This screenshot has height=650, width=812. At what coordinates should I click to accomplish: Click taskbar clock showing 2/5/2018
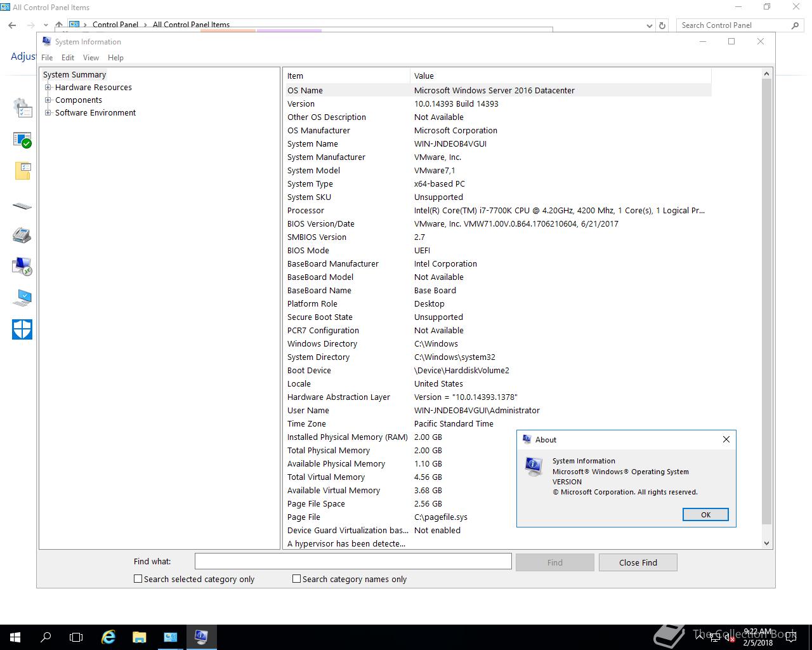click(757, 637)
